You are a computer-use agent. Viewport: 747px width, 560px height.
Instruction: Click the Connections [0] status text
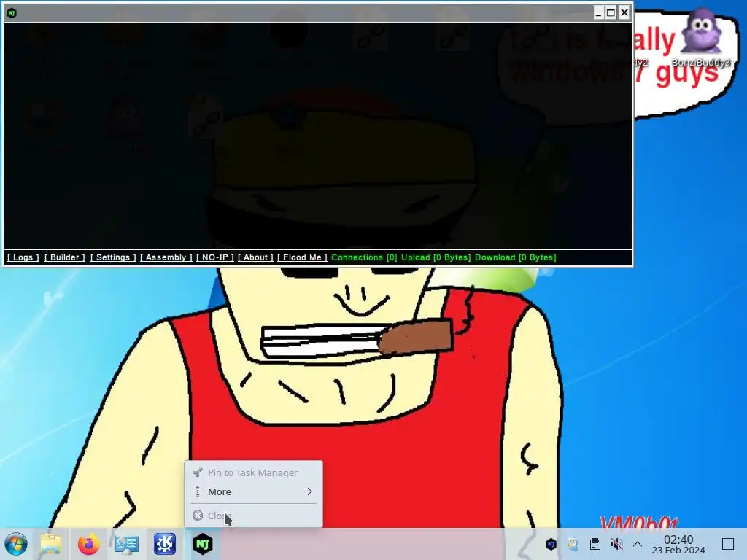[364, 257]
